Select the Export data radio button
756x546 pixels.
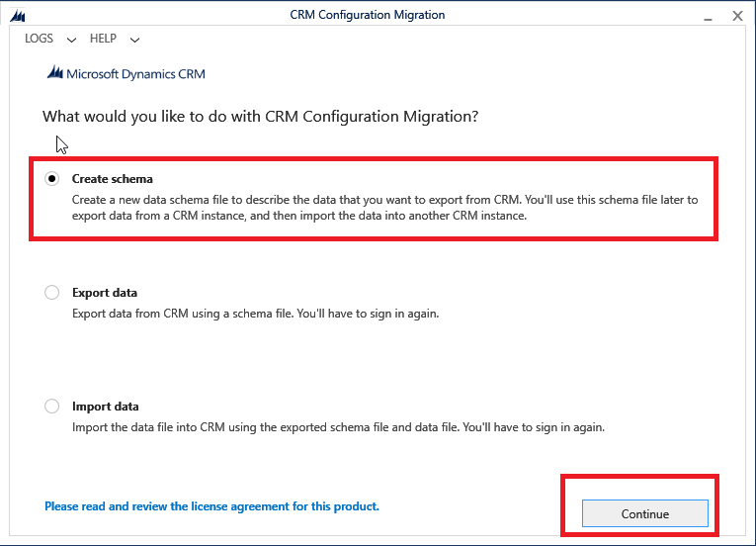point(51,293)
